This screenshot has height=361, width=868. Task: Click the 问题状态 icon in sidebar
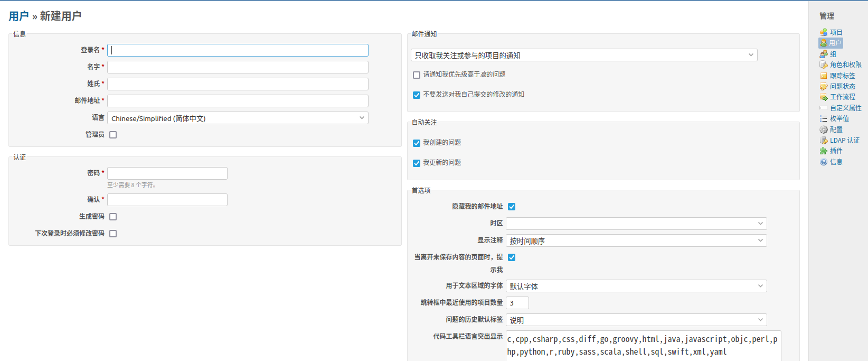tap(823, 86)
